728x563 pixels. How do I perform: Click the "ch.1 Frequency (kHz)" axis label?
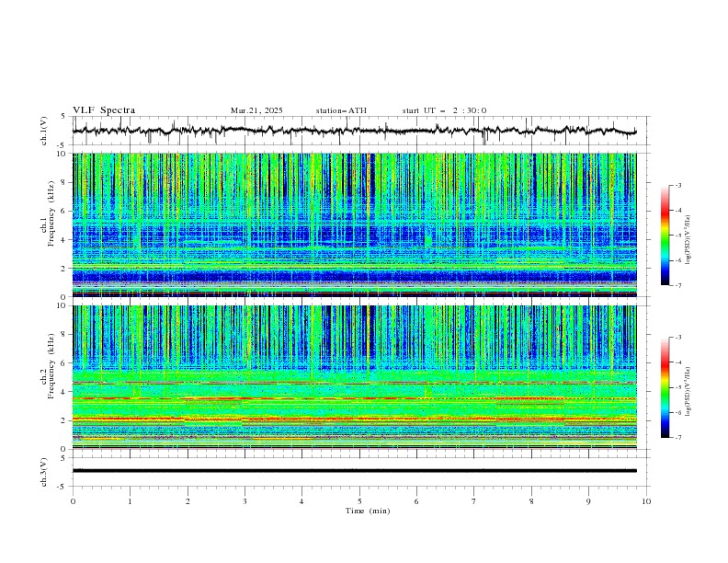pos(48,213)
